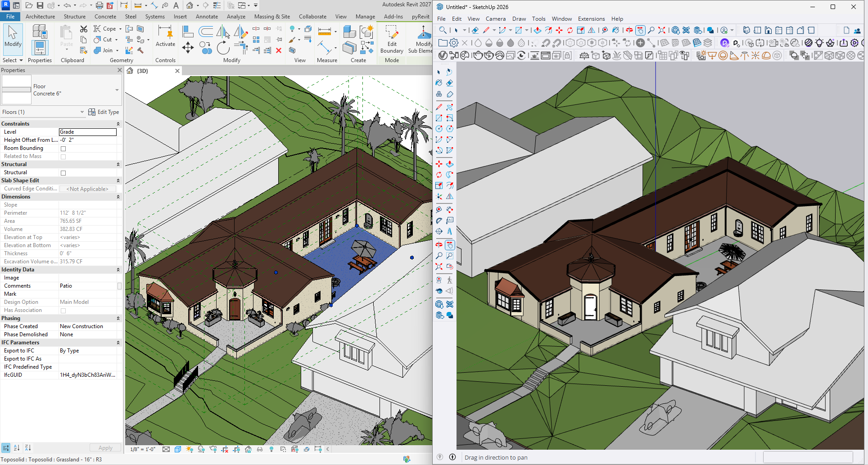The width and height of the screenshot is (868, 465).
Task: Open the Massing & Site ribbon tab
Action: tap(272, 17)
